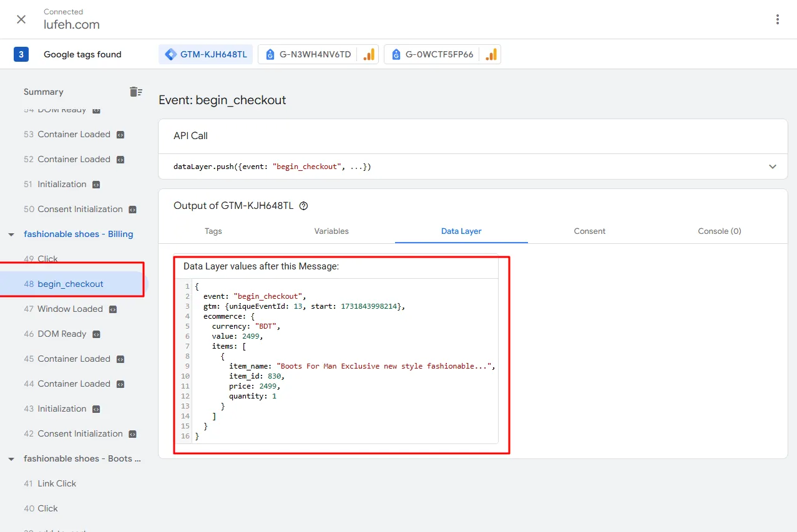
Task: Open the fashionable shoes - Boots page entry
Action: [x=82, y=458]
